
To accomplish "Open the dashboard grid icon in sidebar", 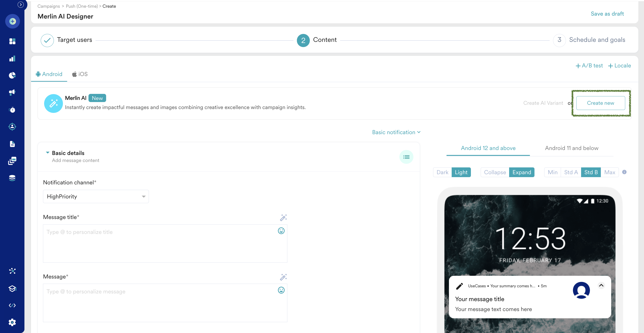I will pos(12,41).
